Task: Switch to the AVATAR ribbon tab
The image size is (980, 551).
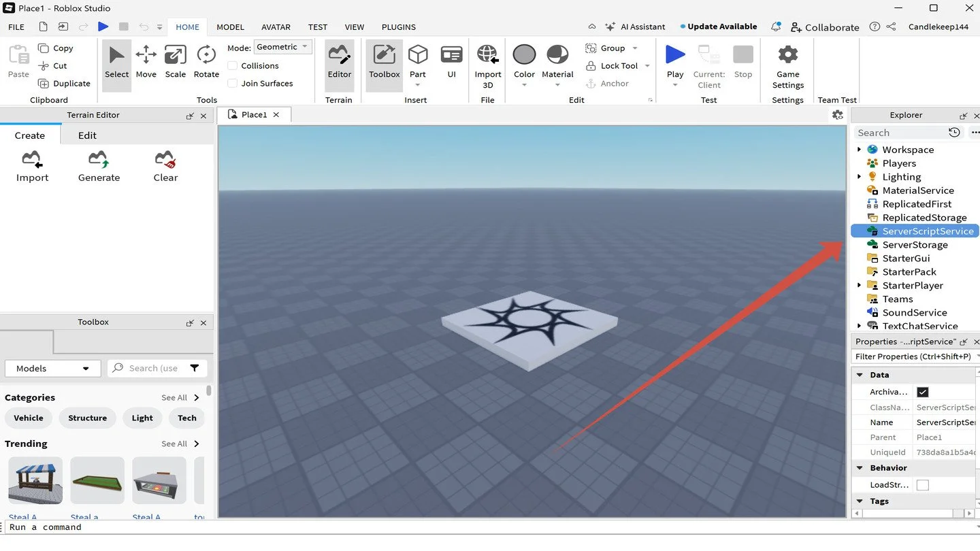Action: pos(276,27)
